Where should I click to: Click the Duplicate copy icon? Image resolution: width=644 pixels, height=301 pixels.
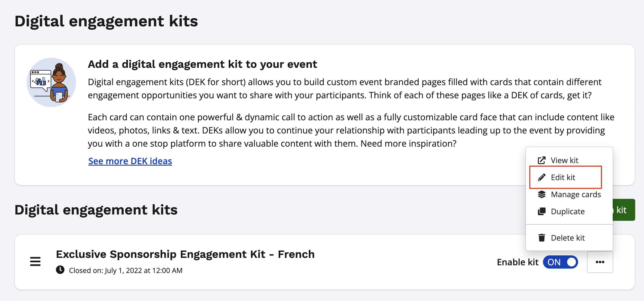(x=542, y=211)
